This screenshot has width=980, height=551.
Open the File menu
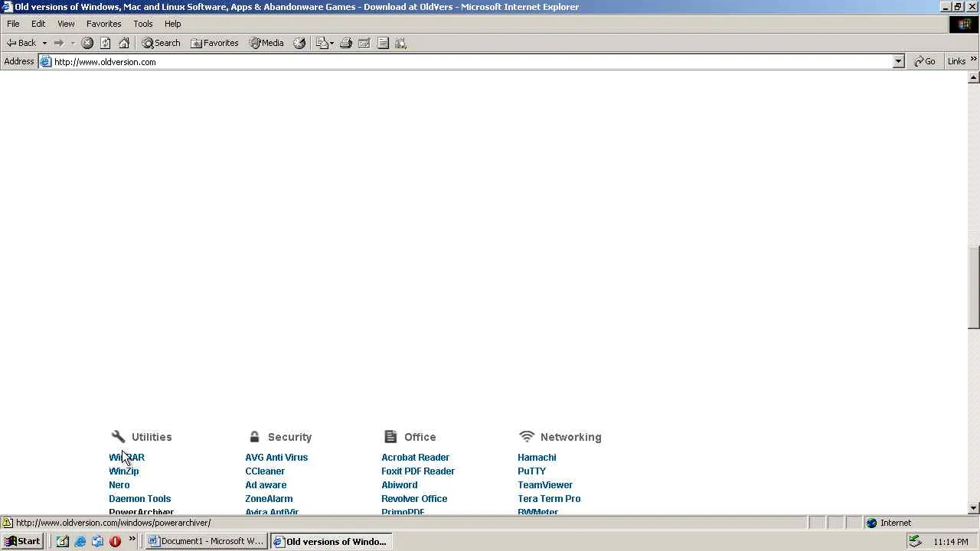click(13, 24)
